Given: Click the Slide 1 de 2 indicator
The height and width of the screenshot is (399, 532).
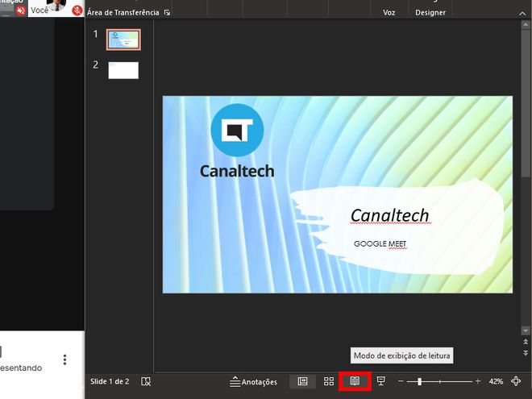Looking at the screenshot, I should [x=110, y=381].
